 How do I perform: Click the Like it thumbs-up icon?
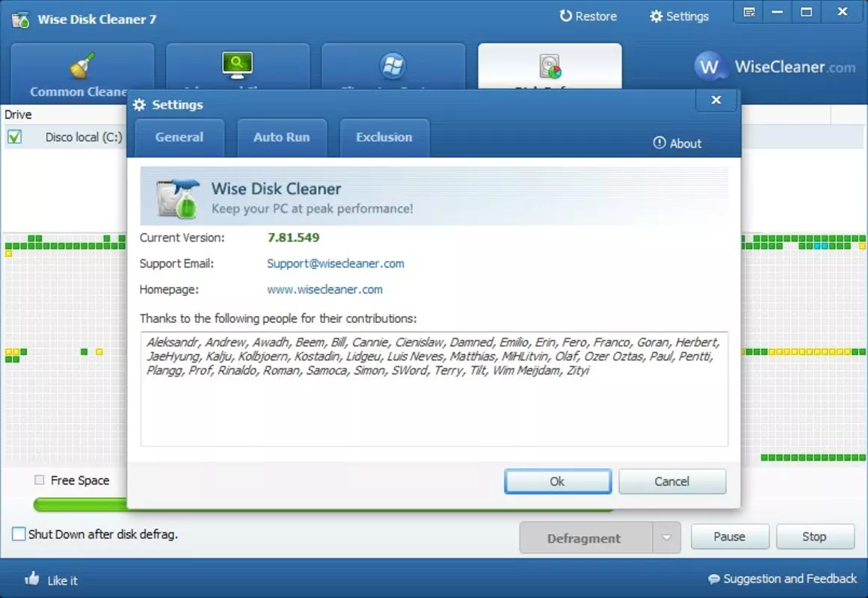point(32,579)
